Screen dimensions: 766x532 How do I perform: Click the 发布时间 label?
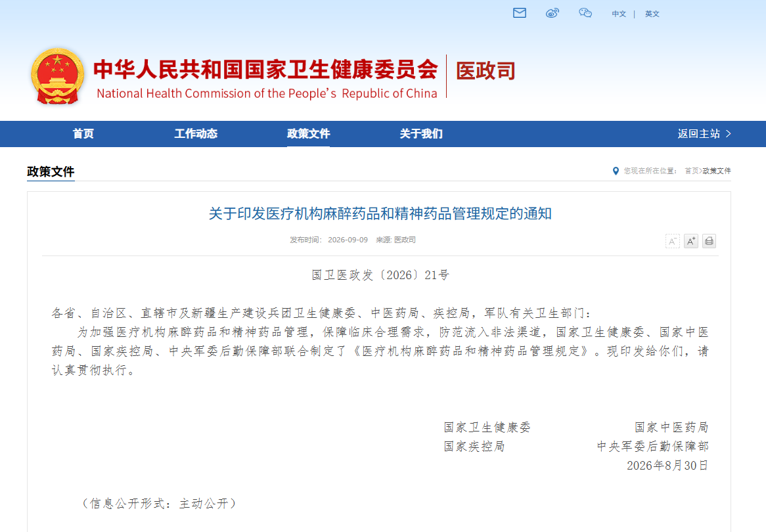point(306,240)
